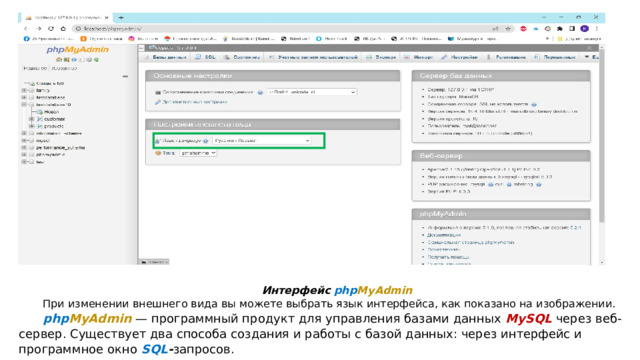The image size is (640, 360).
Task: Expand the customer table node
Action: click(31, 119)
